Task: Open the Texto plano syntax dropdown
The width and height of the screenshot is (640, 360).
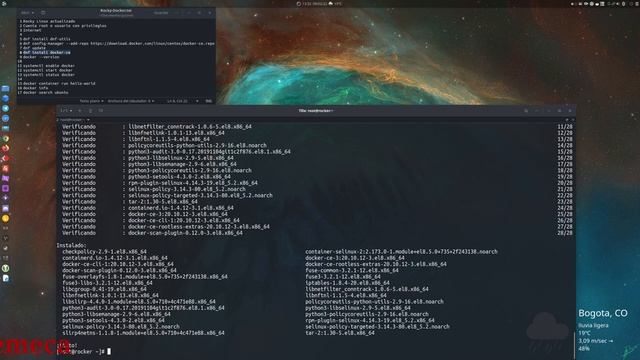Action: click(x=91, y=101)
